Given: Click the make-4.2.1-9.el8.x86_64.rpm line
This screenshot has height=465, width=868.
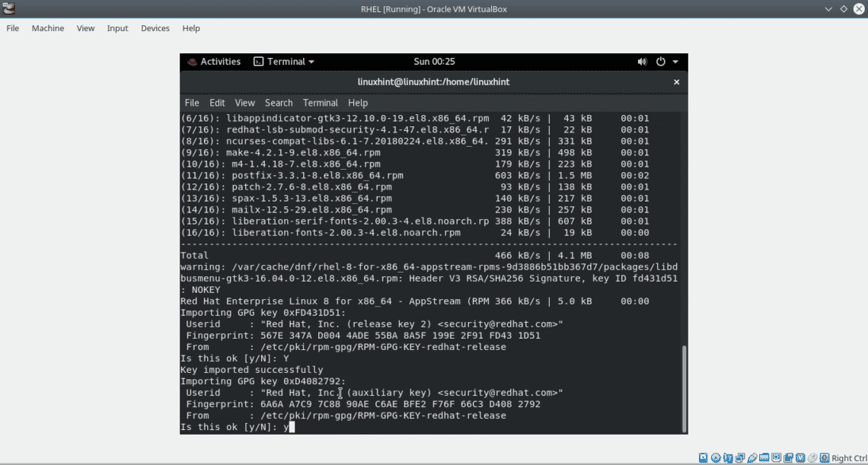Looking at the screenshot, I should [415, 153].
